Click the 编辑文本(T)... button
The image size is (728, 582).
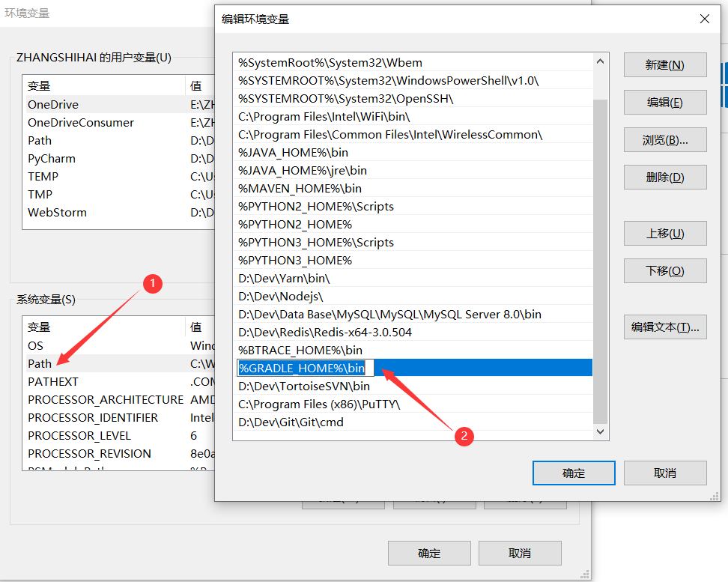pyautogui.click(x=664, y=327)
